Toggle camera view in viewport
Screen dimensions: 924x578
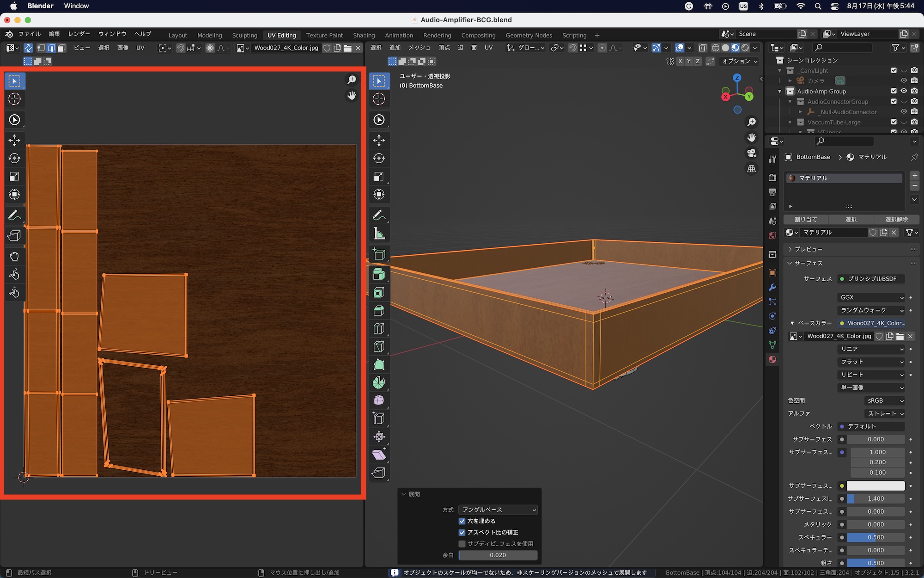752,154
